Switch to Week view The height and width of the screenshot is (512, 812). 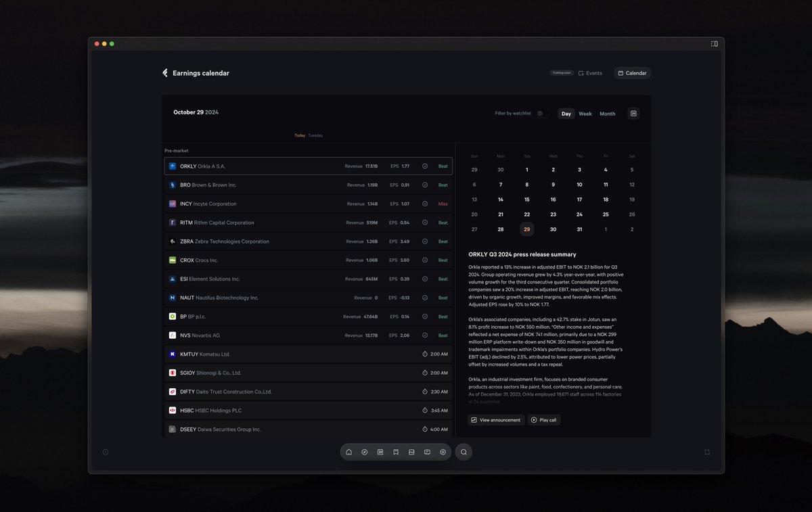click(585, 114)
